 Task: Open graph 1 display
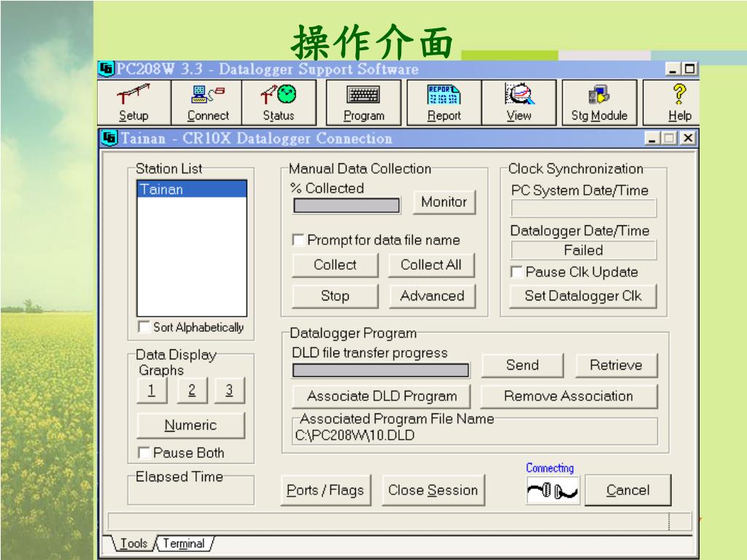click(152, 391)
